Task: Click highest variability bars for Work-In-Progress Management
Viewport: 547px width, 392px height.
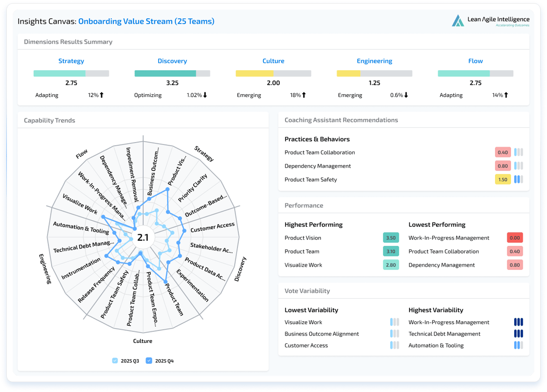Action: click(518, 322)
